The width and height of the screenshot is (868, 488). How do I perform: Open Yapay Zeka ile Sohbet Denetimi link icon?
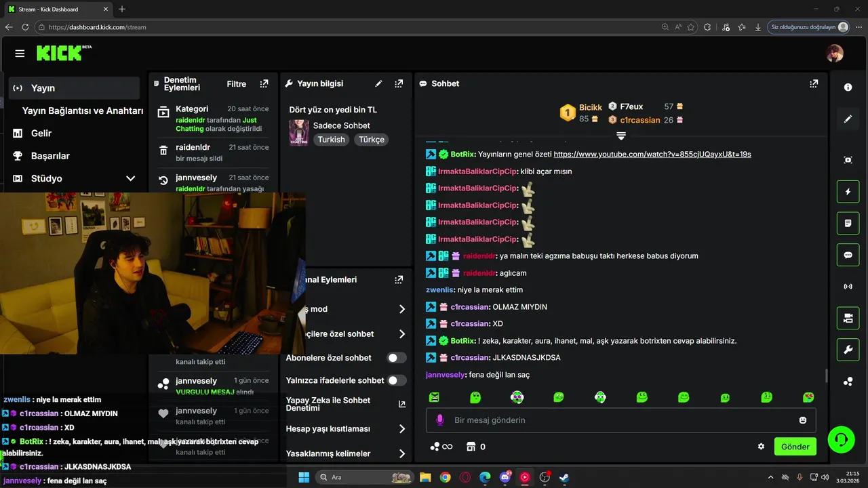pos(402,404)
